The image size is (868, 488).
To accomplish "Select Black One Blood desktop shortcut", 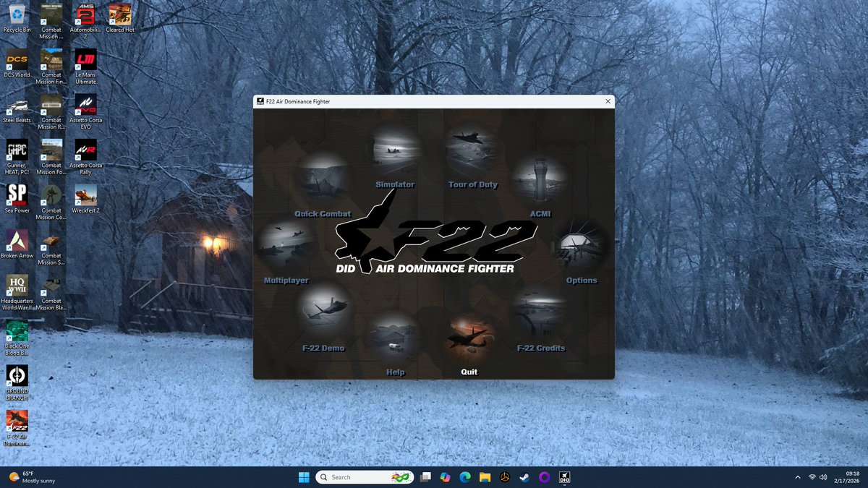I will (17, 338).
